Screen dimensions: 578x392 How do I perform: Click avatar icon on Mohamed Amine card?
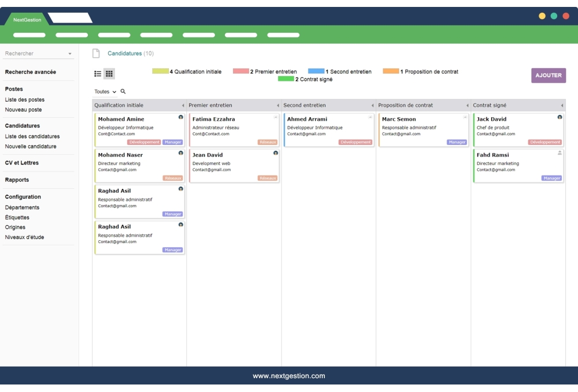coord(181,117)
